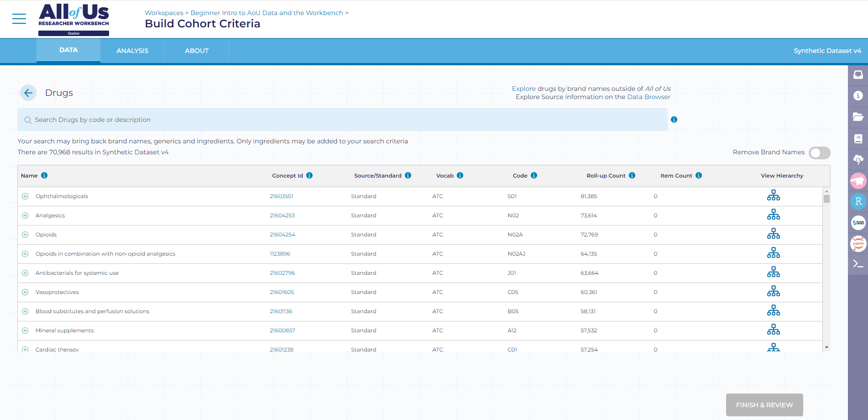Click the Code column info icon

coord(534,175)
